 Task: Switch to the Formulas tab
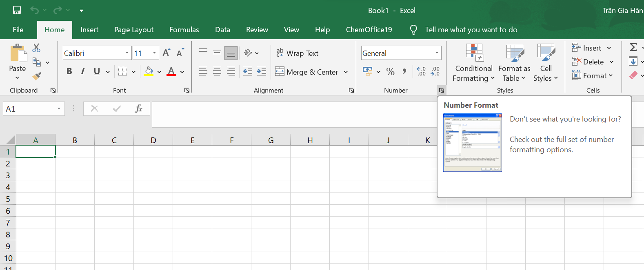click(x=184, y=30)
